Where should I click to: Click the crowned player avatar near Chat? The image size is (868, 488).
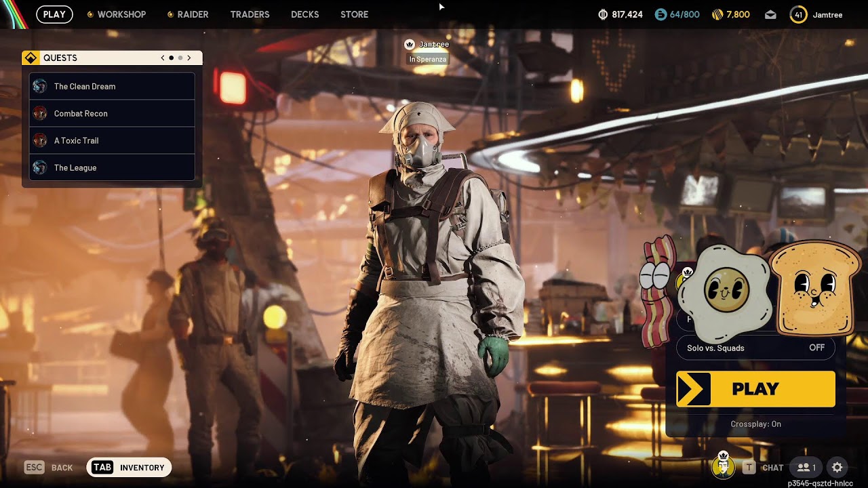pos(723,465)
